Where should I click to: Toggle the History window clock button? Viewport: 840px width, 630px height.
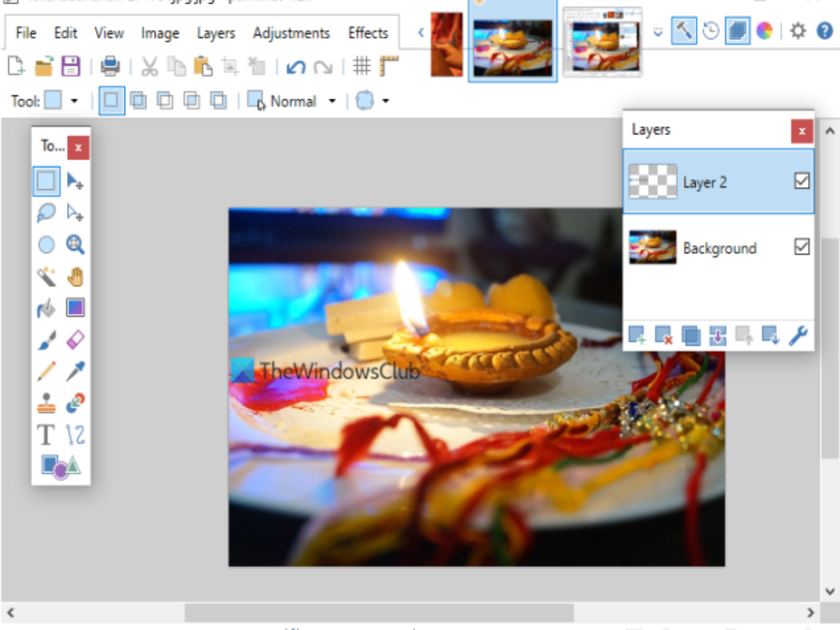pos(711,31)
